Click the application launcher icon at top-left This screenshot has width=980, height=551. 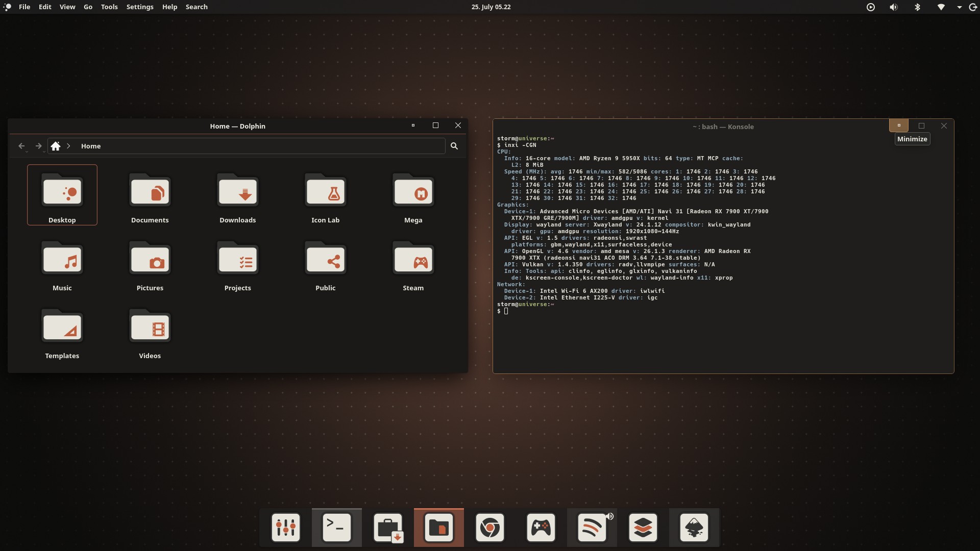[7, 7]
